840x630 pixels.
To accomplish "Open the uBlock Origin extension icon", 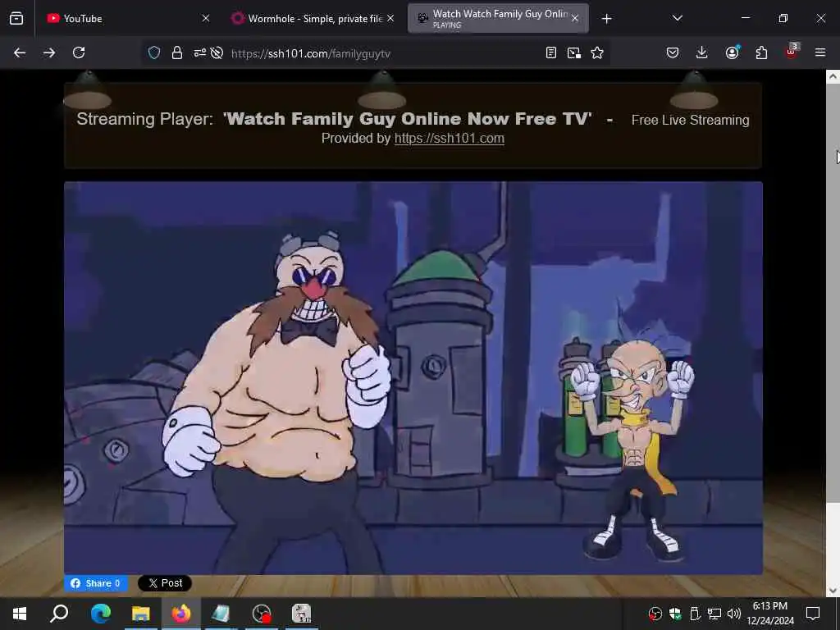I will tap(792, 52).
